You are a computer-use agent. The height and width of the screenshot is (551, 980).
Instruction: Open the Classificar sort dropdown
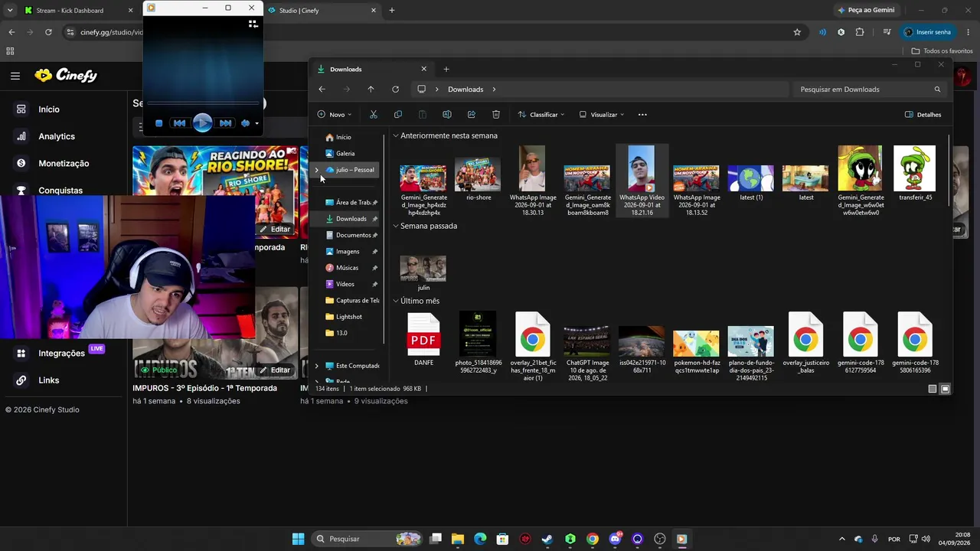point(541,115)
